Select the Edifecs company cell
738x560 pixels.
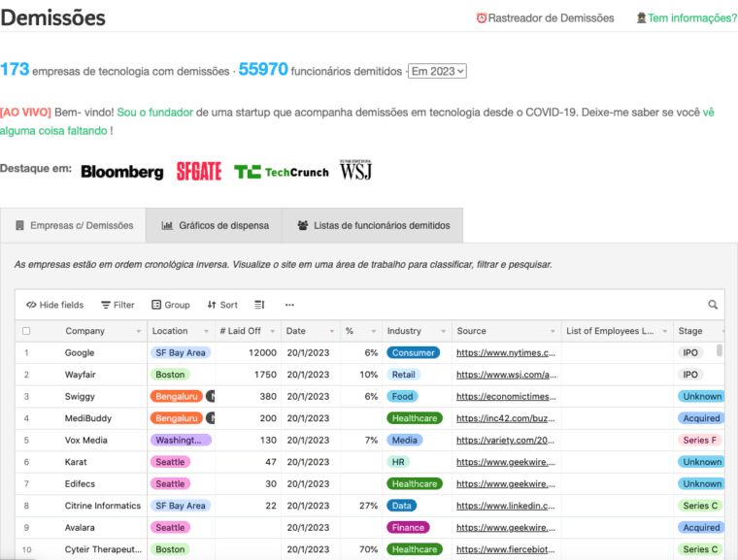[82, 483]
